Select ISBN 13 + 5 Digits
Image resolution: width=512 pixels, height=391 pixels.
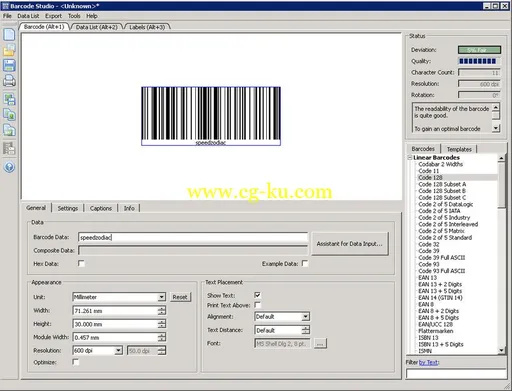441,344
